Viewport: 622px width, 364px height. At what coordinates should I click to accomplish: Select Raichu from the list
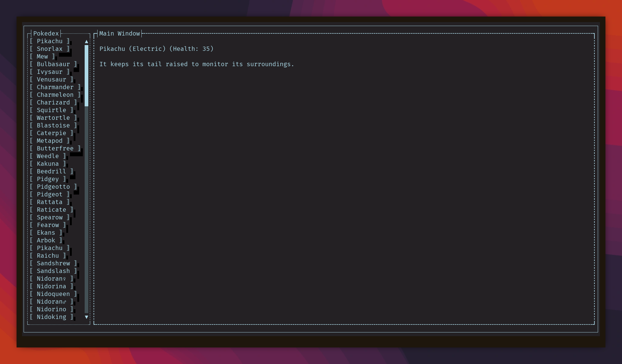tap(48, 256)
